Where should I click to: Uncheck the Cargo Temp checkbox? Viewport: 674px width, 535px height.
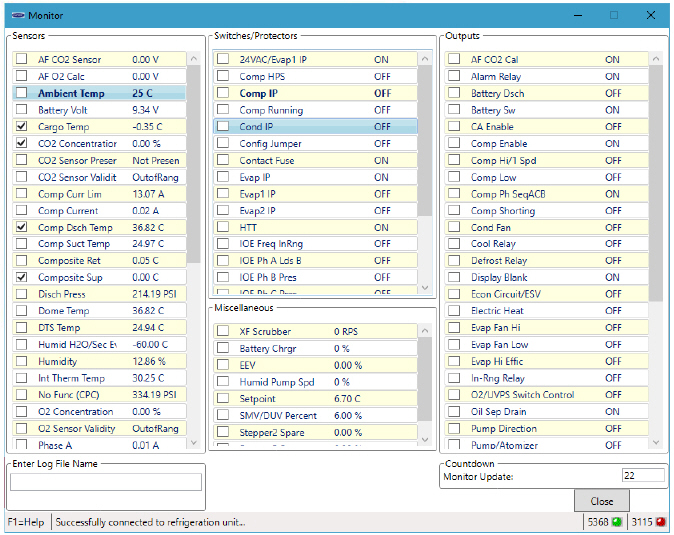(x=21, y=126)
